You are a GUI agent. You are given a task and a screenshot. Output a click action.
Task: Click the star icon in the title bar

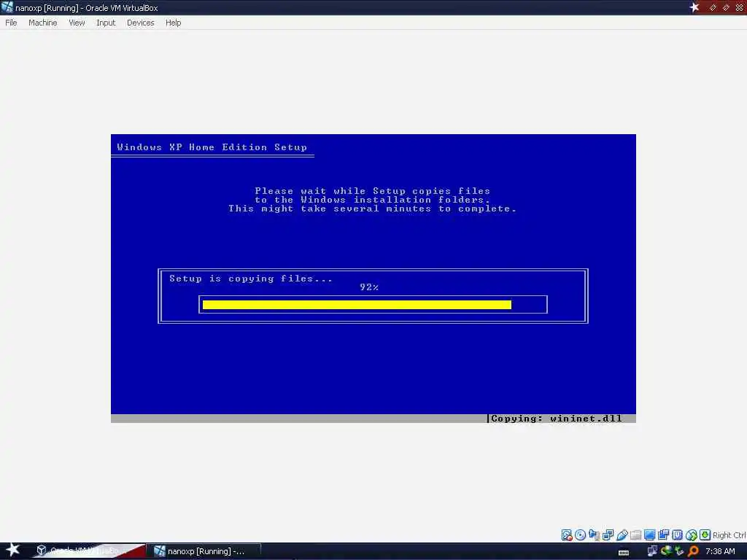[x=694, y=7]
